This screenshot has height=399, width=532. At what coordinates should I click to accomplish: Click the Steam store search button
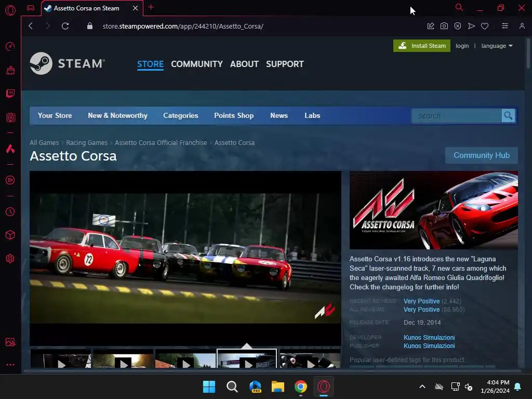508,116
